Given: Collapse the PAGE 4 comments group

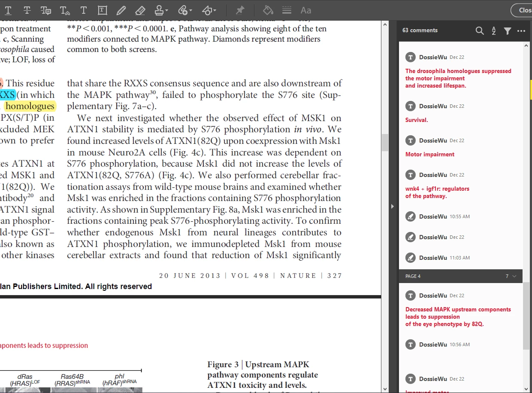Looking at the screenshot, I should coord(514,276).
